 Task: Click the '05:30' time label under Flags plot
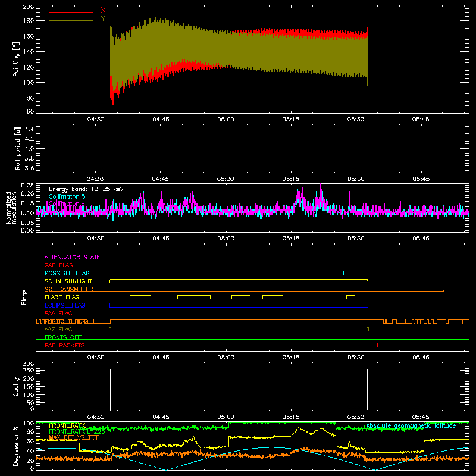356,358
